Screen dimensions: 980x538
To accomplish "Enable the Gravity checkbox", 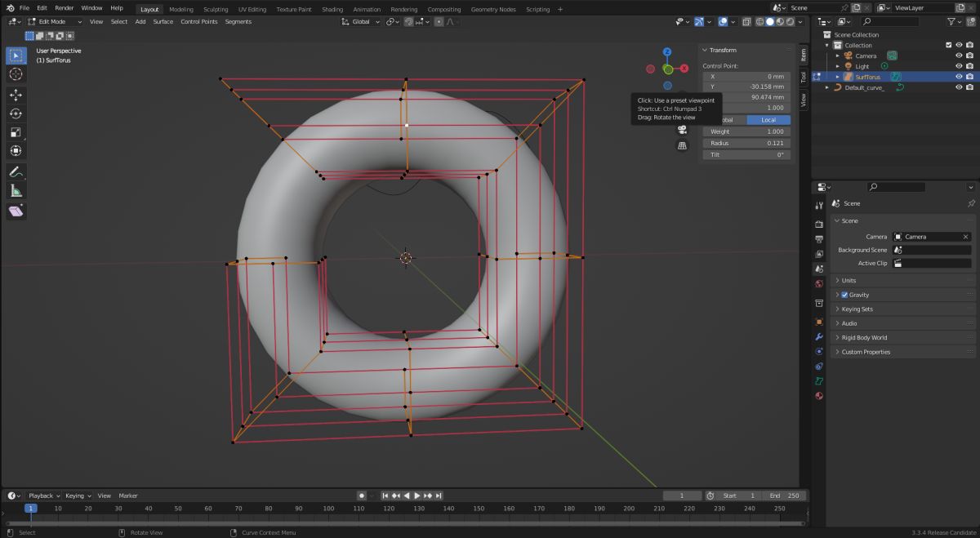I will (x=844, y=295).
